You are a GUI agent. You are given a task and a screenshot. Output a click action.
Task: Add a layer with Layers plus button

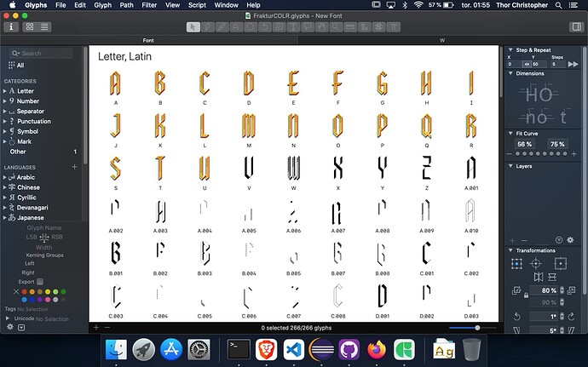(x=512, y=240)
